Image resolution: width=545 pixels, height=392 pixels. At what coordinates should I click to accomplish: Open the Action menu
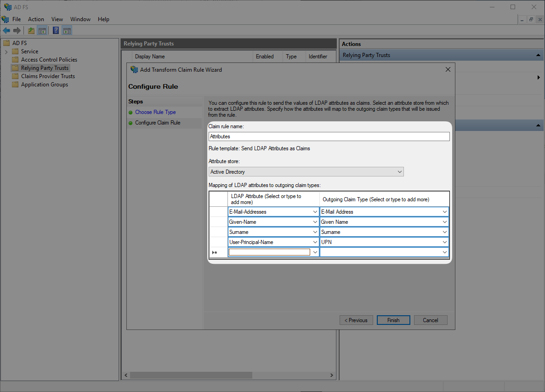pos(36,19)
